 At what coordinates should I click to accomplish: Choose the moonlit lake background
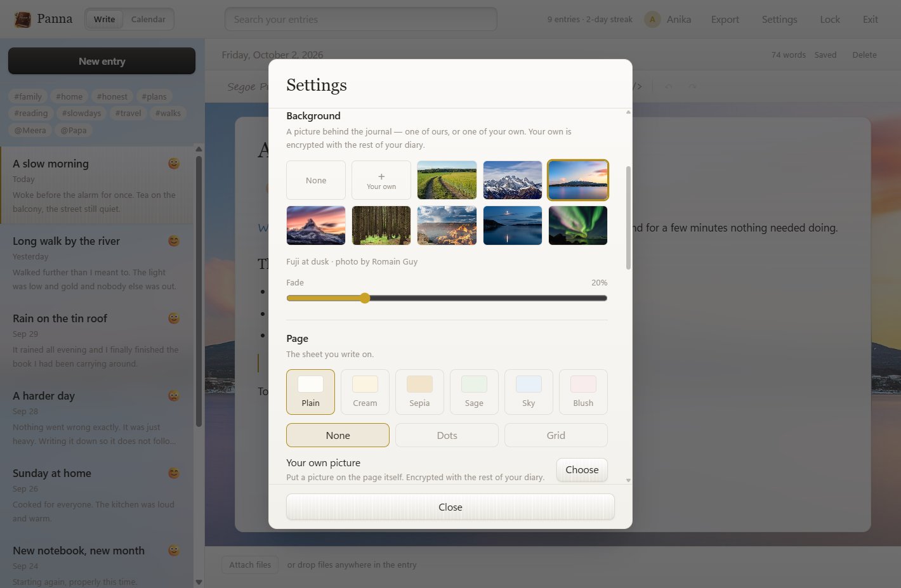[513, 225]
